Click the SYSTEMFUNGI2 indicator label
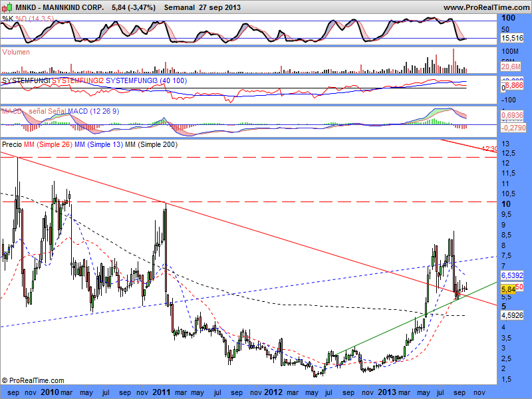 click(78, 80)
